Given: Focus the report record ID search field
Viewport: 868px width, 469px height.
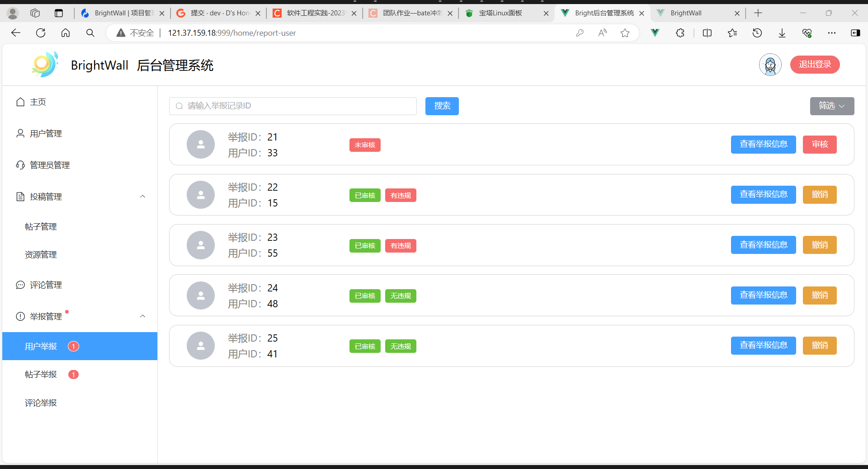Looking at the screenshot, I should coord(293,106).
